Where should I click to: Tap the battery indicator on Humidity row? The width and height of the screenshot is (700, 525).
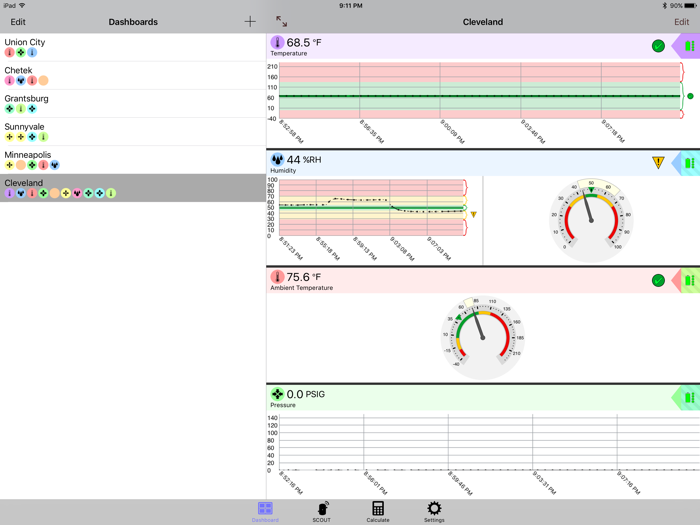point(690,163)
